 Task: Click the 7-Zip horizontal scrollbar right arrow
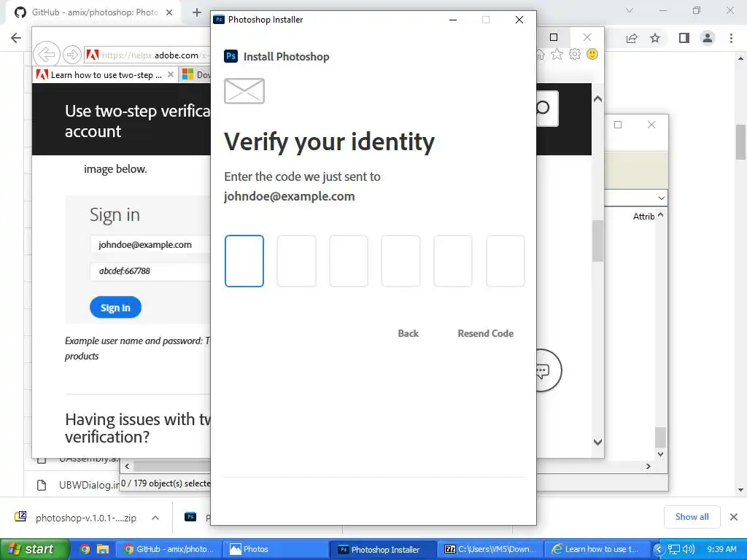(x=649, y=466)
